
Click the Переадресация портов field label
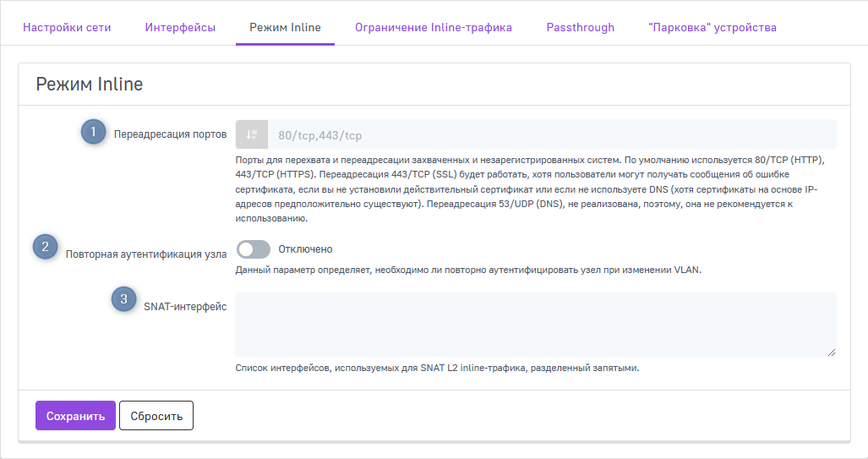(x=170, y=134)
